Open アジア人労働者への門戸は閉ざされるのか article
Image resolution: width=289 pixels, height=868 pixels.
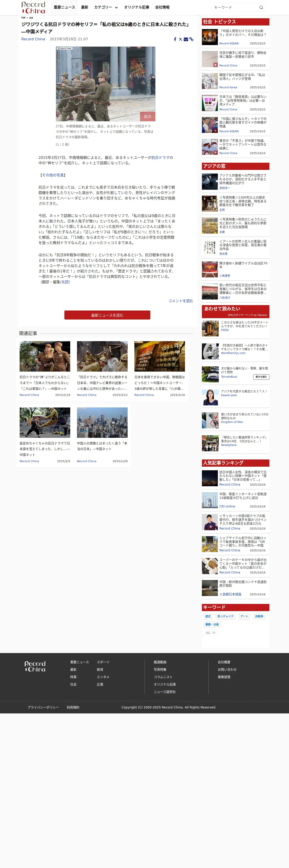(243, 179)
